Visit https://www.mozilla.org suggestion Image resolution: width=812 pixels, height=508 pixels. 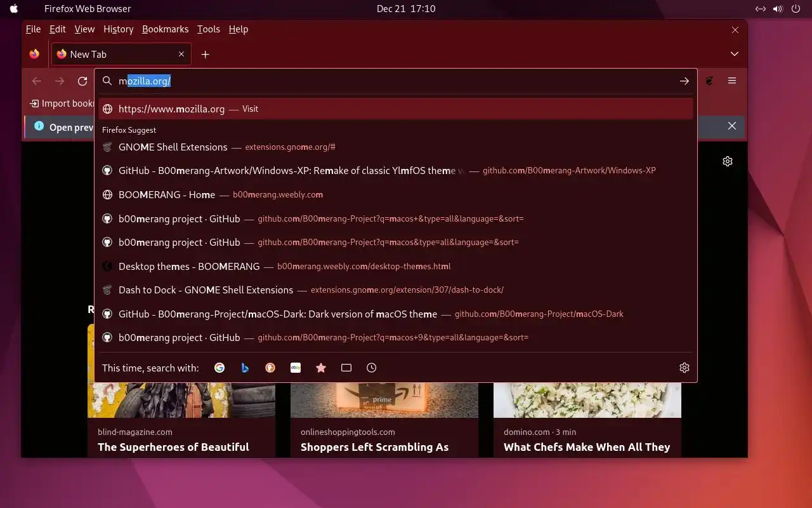pos(396,109)
